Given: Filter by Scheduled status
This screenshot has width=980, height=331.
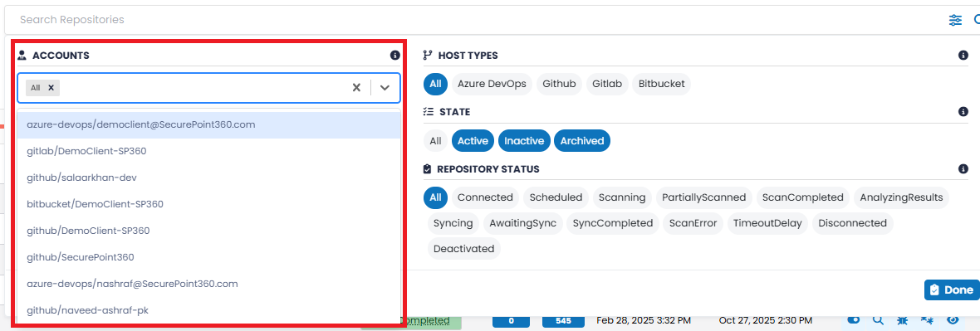Looking at the screenshot, I should coord(556,198).
